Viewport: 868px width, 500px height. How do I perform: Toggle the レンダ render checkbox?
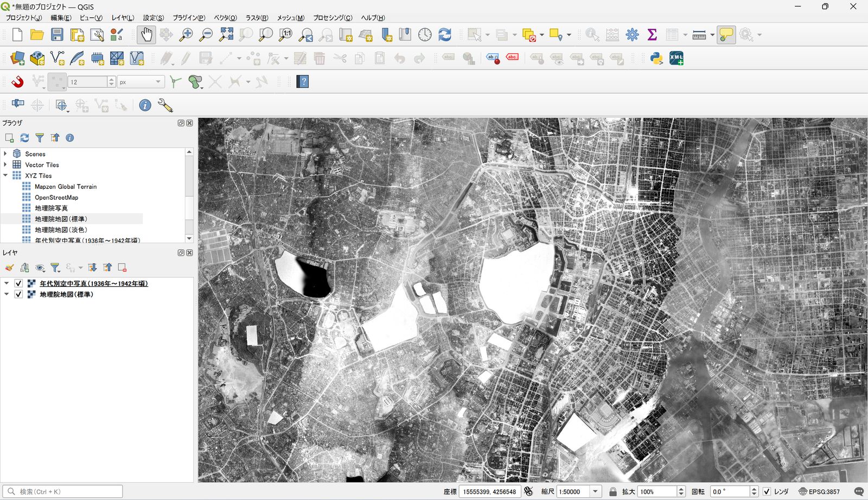click(x=767, y=491)
